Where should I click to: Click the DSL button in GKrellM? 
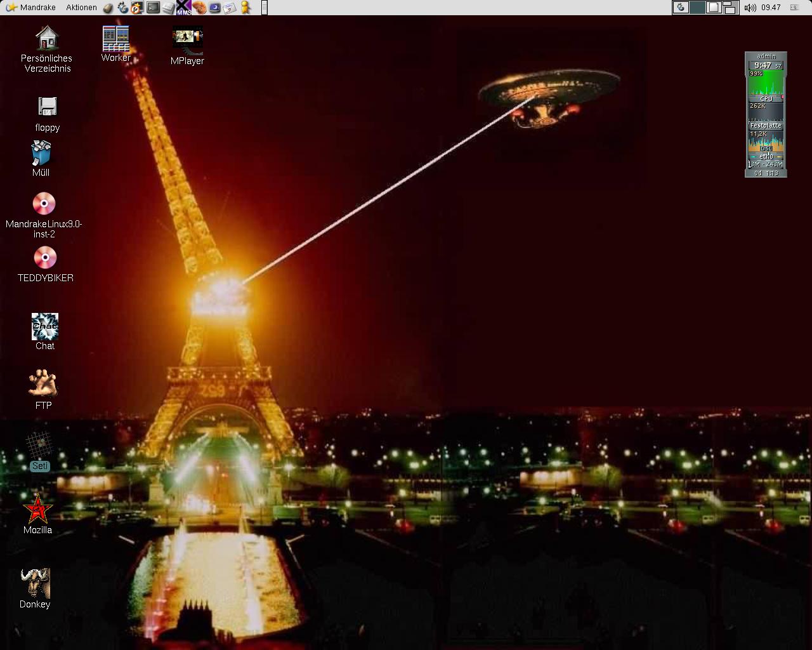[x=766, y=149]
